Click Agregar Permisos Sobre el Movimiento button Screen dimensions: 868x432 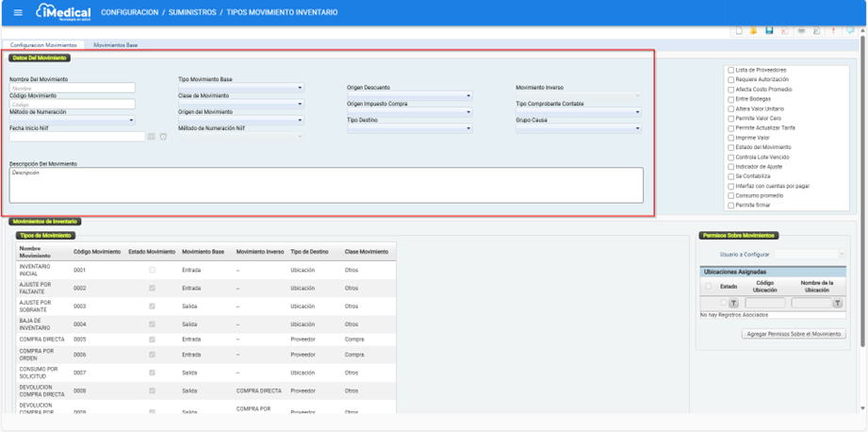(793, 334)
